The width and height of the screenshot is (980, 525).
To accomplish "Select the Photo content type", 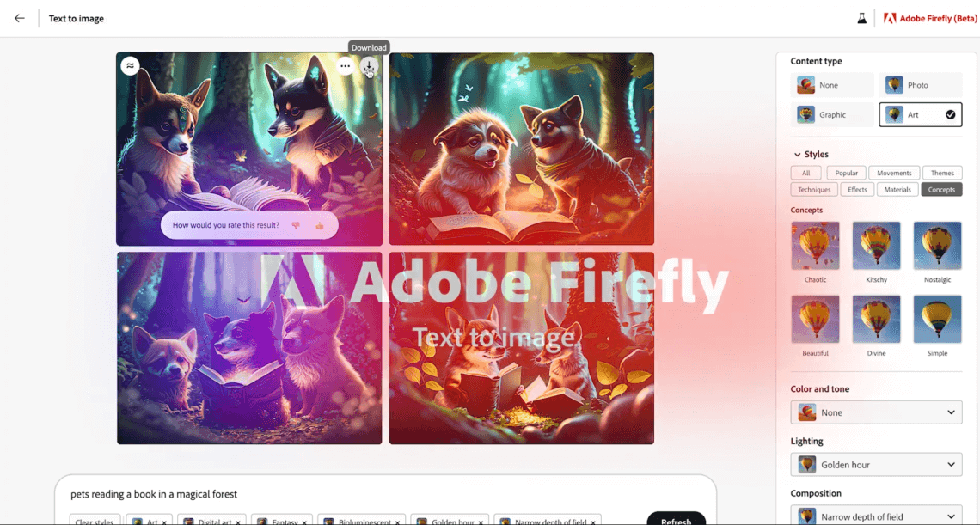I will (920, 85).
